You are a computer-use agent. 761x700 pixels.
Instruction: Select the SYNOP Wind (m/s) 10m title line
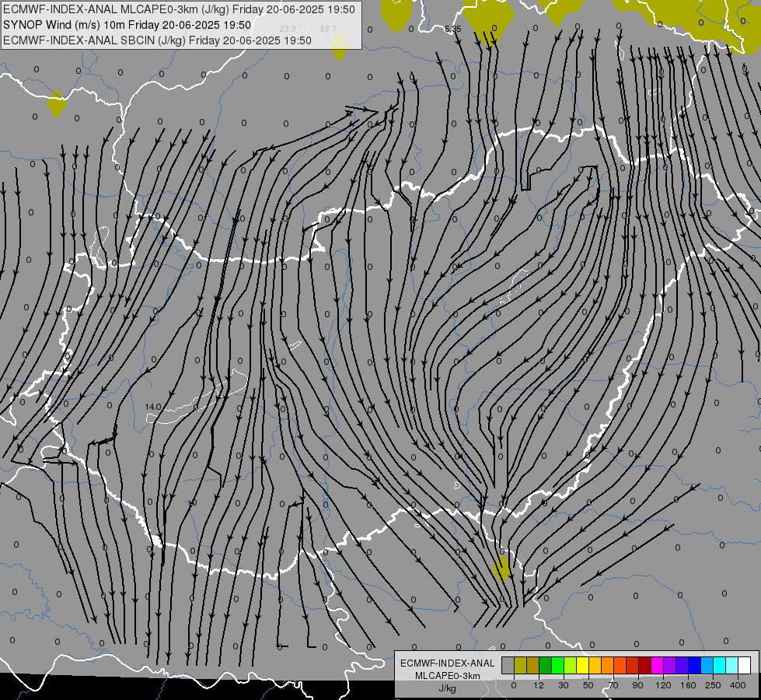tap(127, 25)
